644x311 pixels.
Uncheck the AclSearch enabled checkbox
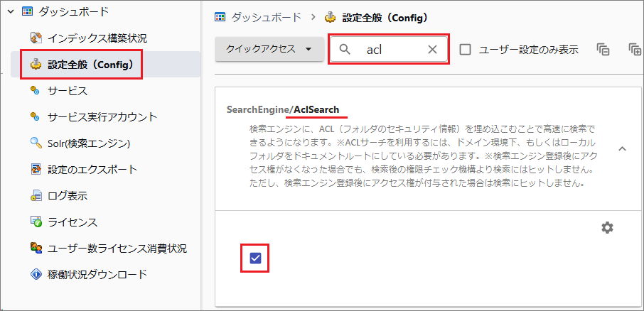click(256, 258)
